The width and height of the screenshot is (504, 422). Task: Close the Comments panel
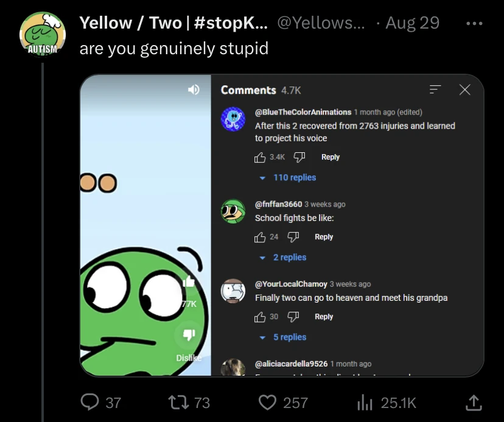pyautogui.click(x=464, y=90)
